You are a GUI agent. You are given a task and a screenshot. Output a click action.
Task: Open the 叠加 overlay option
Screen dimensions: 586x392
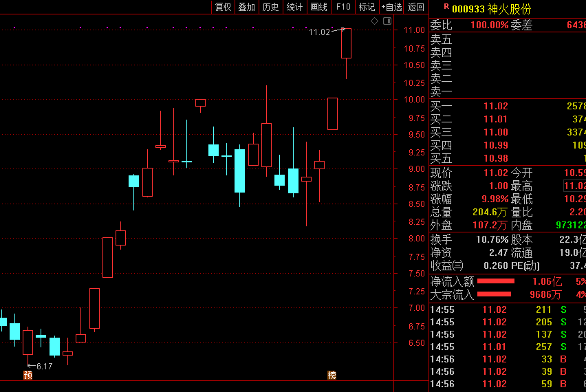(246, 7)
